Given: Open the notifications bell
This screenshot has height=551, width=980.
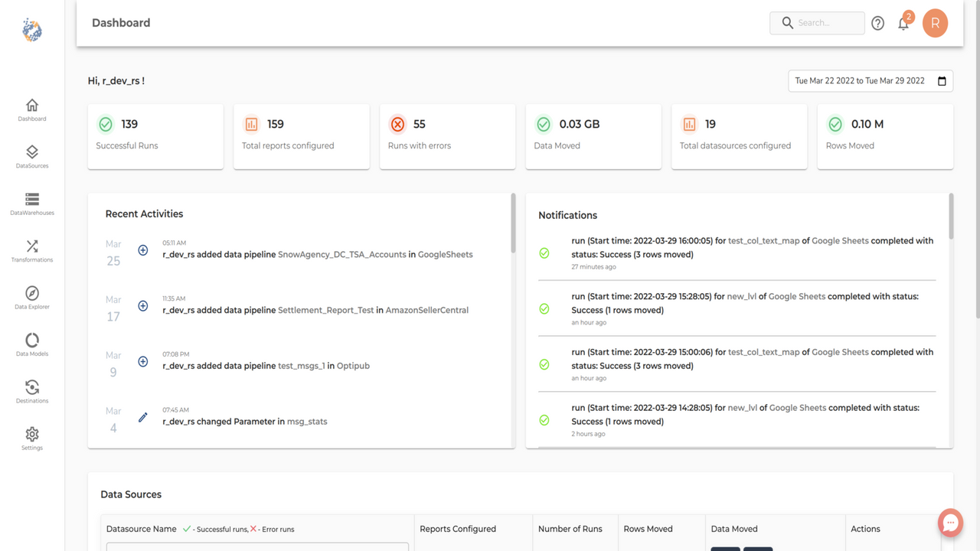Looking at the screenshot, I should [903, 24].
